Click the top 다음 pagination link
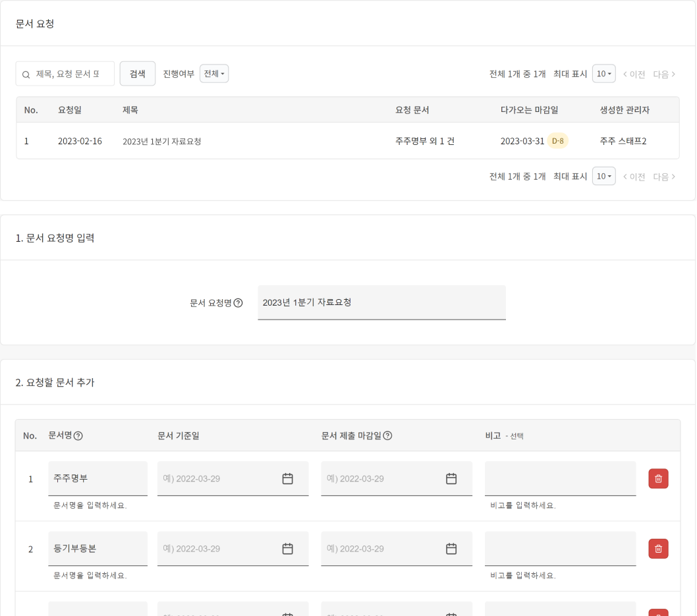The width and height of the screenshot is (697, 616). pyautogui.click(x=664, y=74)
